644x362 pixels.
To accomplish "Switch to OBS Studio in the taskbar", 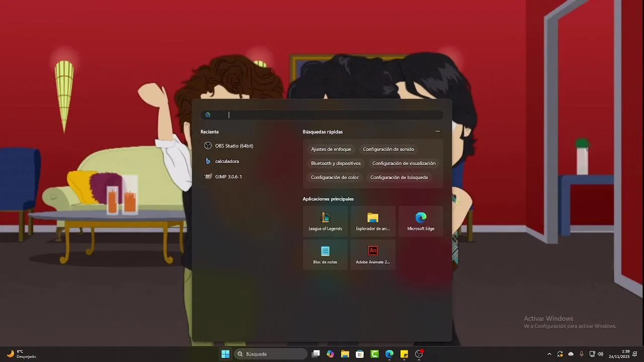I will (x=419, y=354).
